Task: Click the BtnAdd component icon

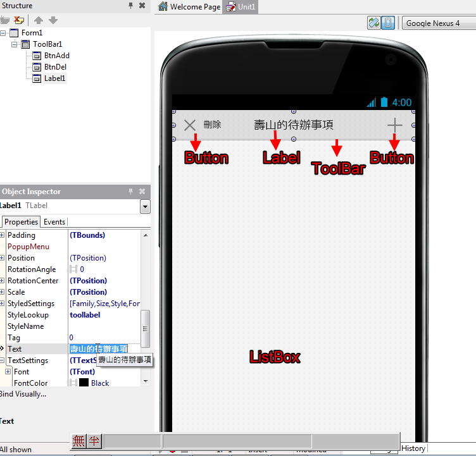Action: pos(37,56)
